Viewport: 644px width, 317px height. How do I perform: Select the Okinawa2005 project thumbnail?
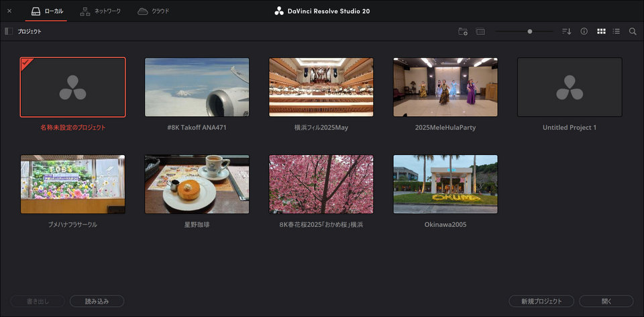tap(445, 185)
